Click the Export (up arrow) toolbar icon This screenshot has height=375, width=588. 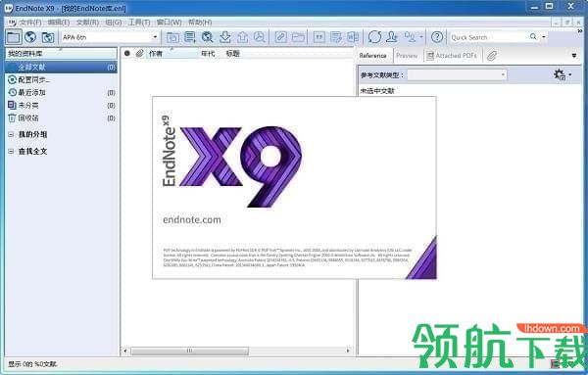click(242, 37)
